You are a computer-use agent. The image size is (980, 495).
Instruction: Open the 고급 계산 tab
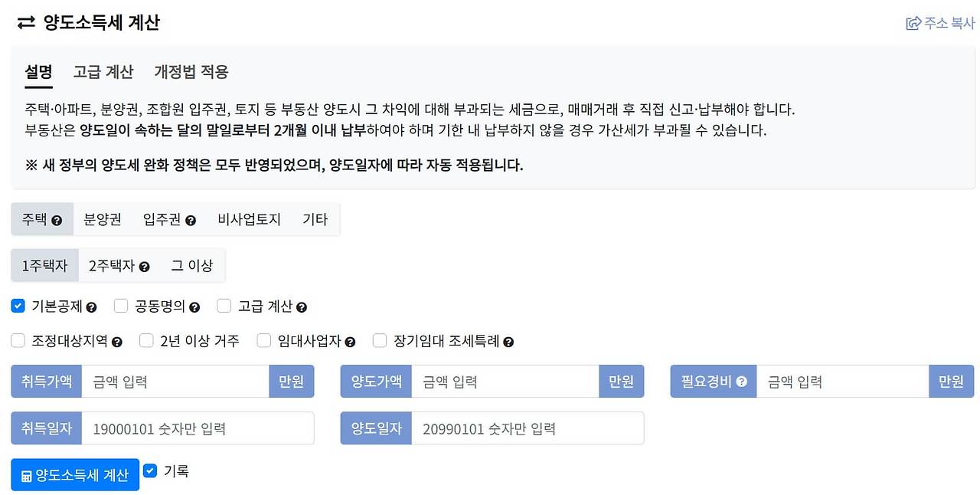pos(103,71)
